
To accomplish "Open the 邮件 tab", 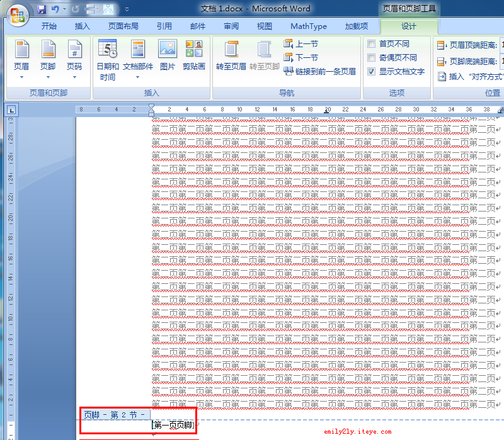I will pos(198,26).
